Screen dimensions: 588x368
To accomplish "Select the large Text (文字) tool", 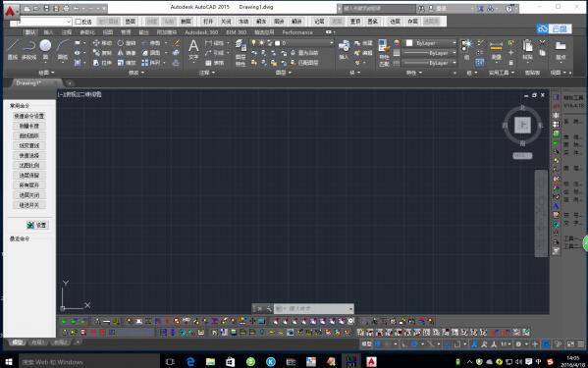I will pos(193,49).
